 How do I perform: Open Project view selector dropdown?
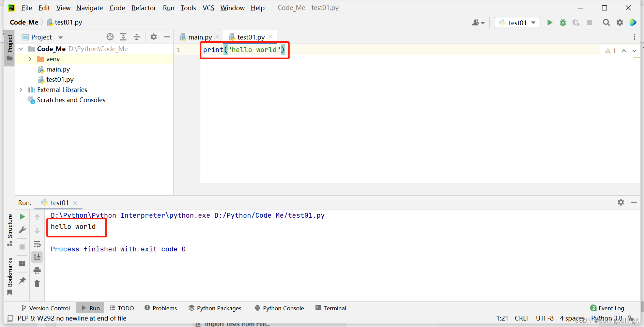point(42,37)
